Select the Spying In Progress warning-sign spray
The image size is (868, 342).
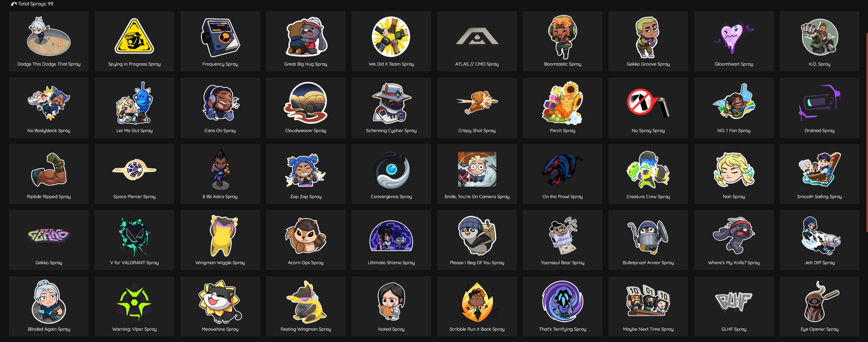click(134, 37)
